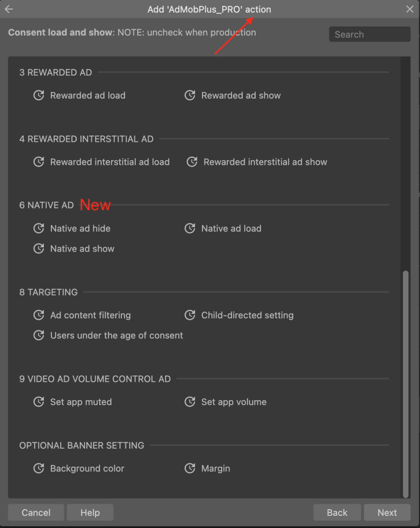
Task: Select the 'Margin' banner setting action
Action: pos(190,468)
